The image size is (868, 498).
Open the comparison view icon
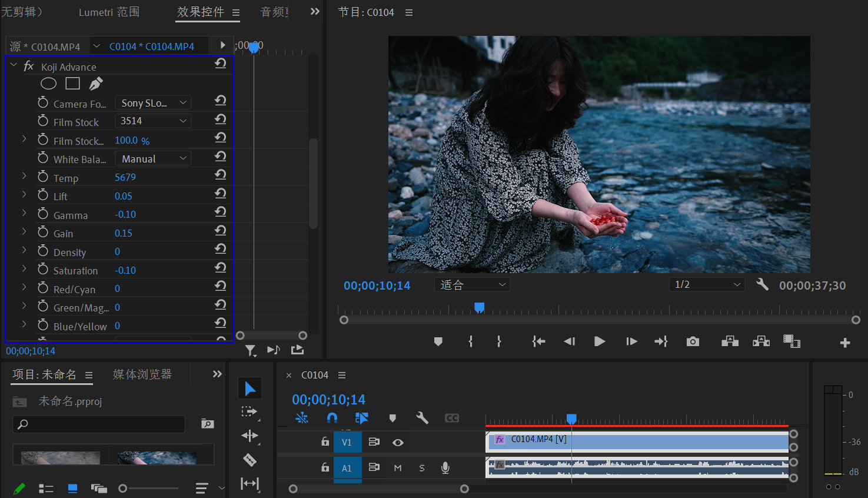[791, 341]
